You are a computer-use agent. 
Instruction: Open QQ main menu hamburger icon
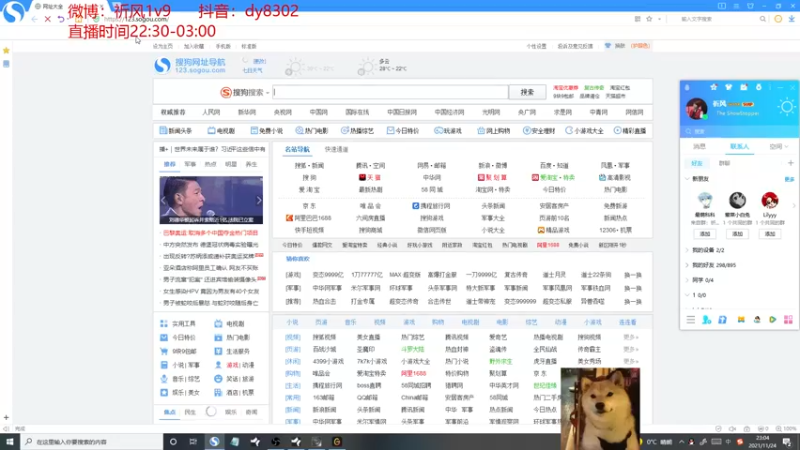pyautogui.click(x=690, y=319)
